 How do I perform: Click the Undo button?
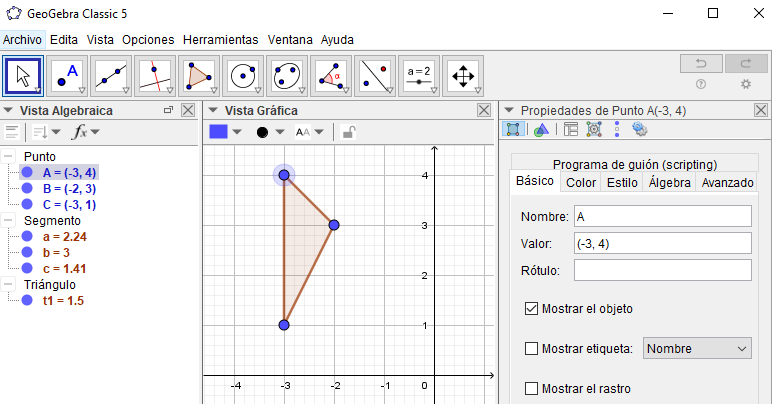(700, 63)
